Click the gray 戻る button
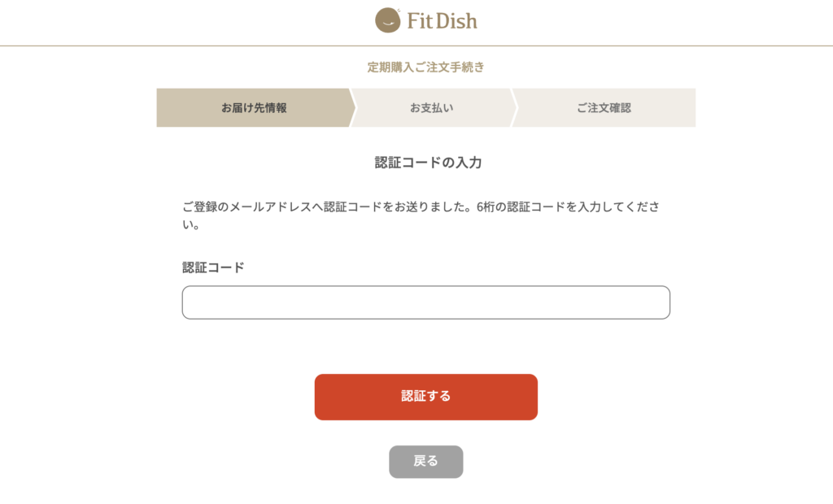This screenshot has width=833, height=504. [426, 462]
